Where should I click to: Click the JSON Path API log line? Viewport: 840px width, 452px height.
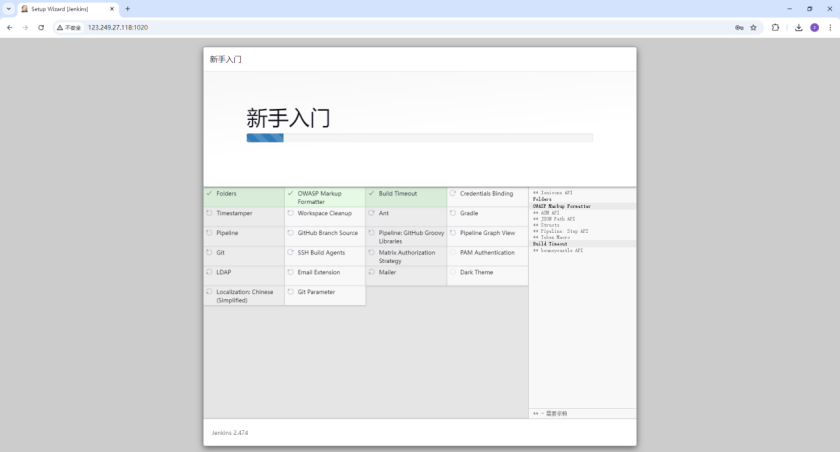pos(554,219)
